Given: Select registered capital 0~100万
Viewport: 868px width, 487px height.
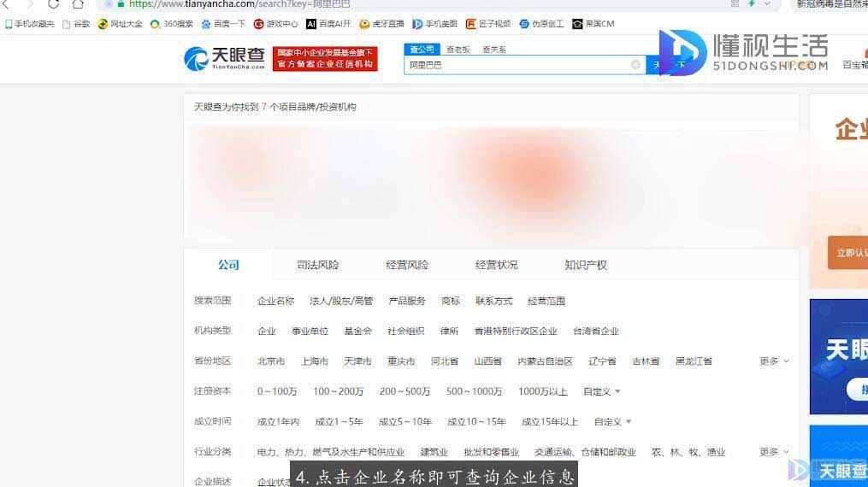Looking at the screenshot, I should point(277,392).
